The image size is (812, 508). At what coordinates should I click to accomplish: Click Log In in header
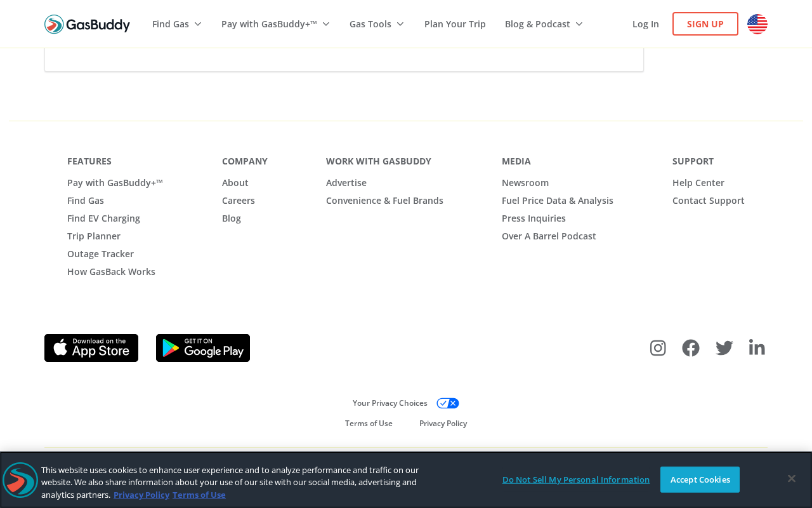click(646, 24)
